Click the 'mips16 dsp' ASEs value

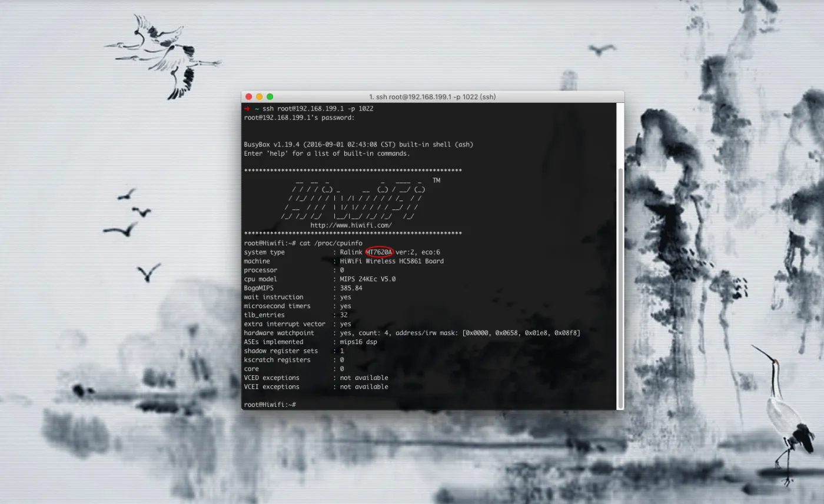pos(358,342)
